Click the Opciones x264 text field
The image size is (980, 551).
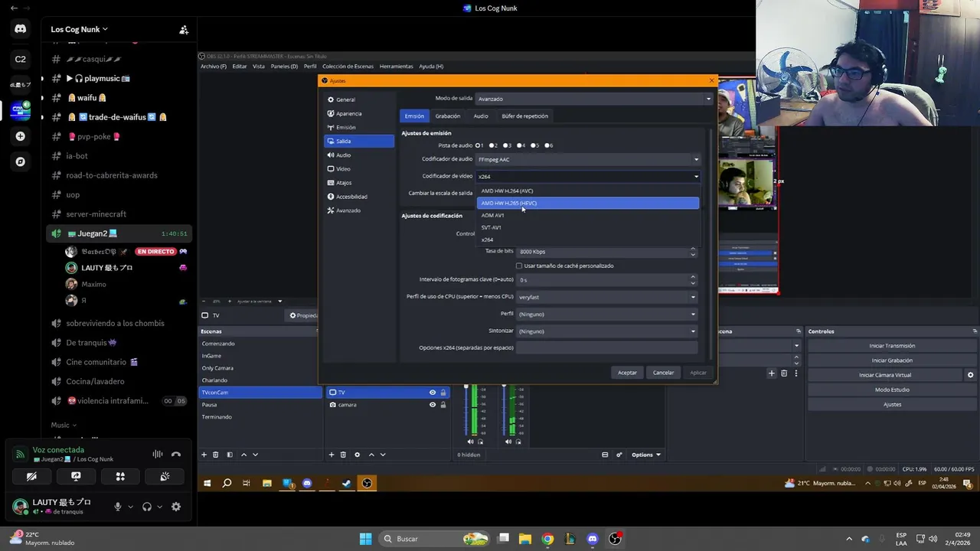[607, 347]
